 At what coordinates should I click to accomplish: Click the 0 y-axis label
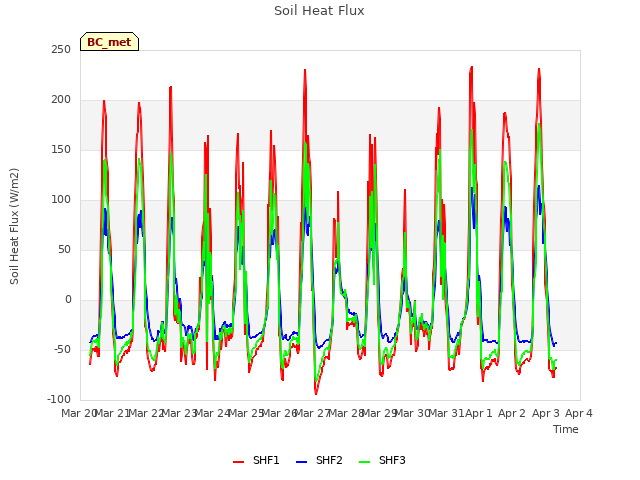[68, 300]
